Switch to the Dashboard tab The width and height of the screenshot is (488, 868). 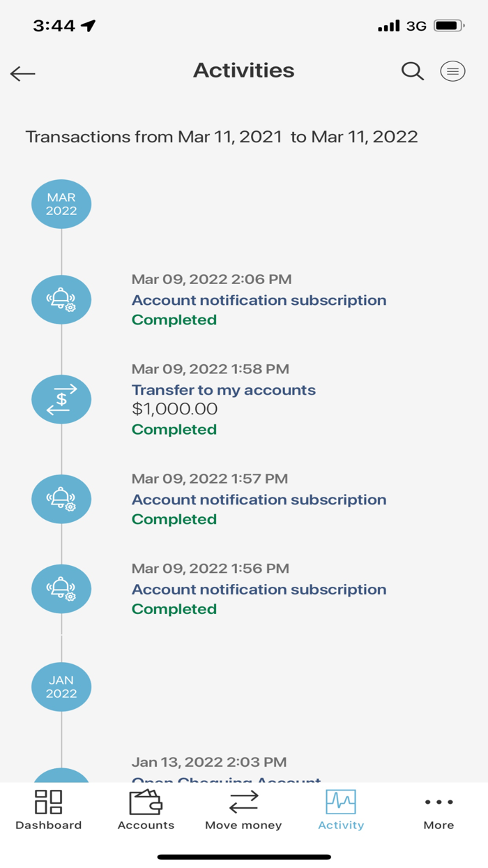[x=48, y=811]
